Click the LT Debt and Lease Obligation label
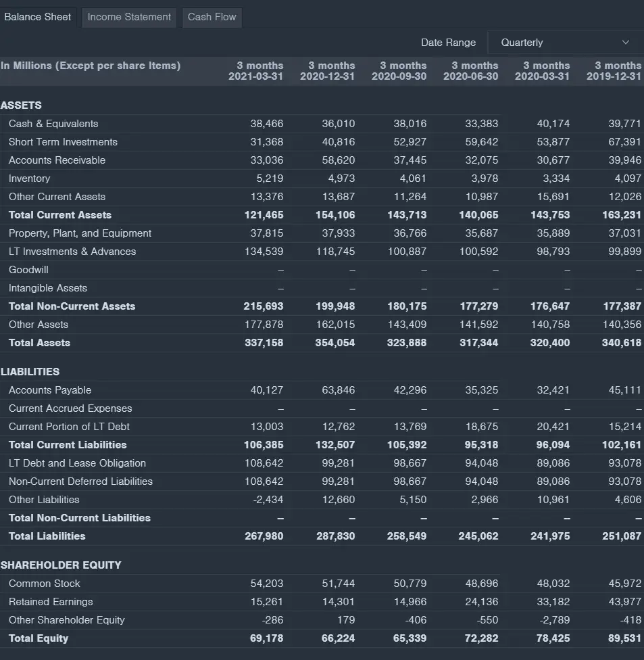The image size is (644, 660). [78, 463]
